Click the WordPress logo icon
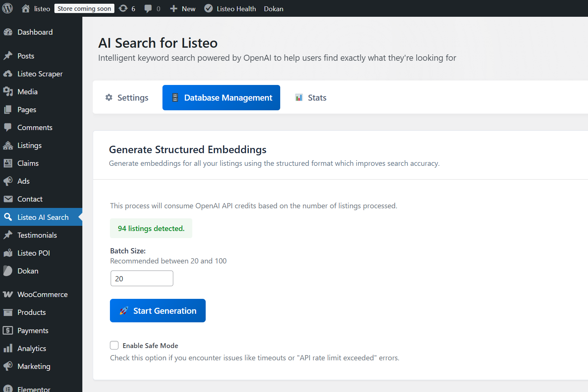This screenshot has height=392, width=588. [x=7, y=8]
